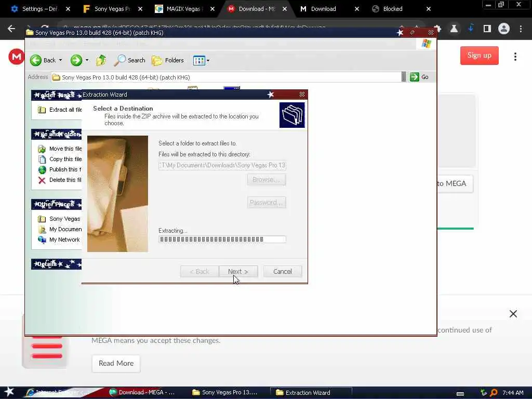Click the extraction directory path field
The width and height of the screenshot is (532, 399).
click(222, 165)
